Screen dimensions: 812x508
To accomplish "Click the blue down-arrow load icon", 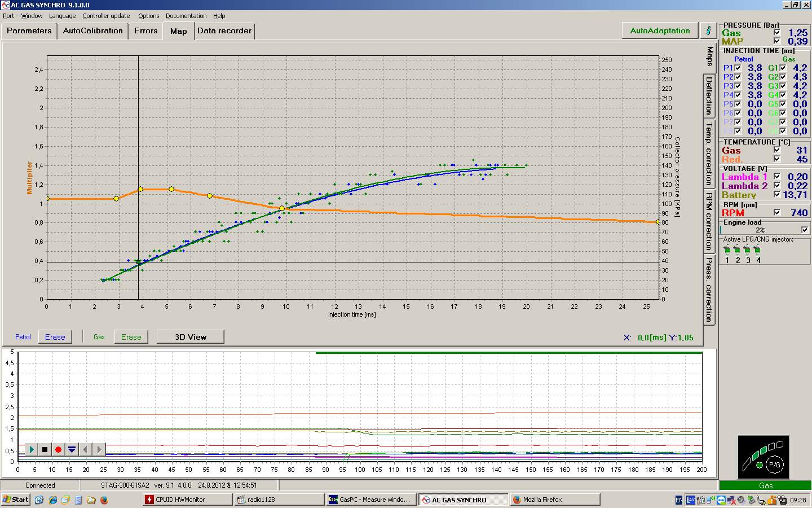I will pyautogui.click(x=72, y=450).
